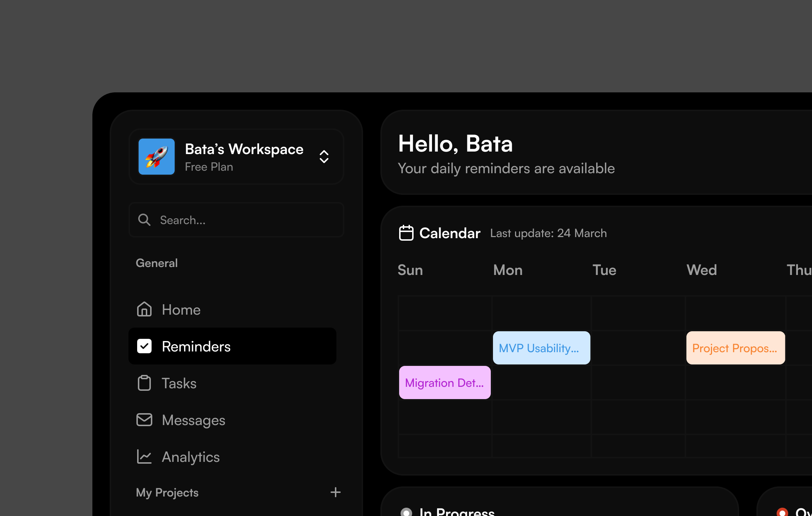Viewport: 812px width, 516px height.
Task: Click the Messages envelope icon
Action: click(144, 420)
